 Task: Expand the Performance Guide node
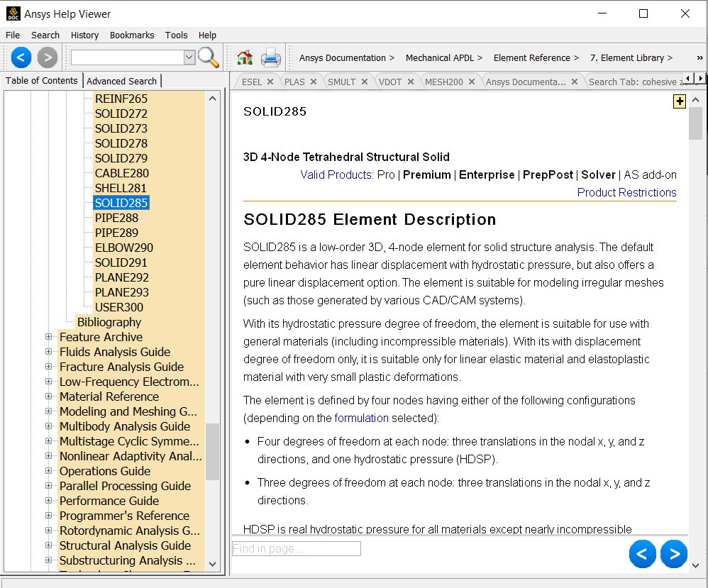pos(48,501)
